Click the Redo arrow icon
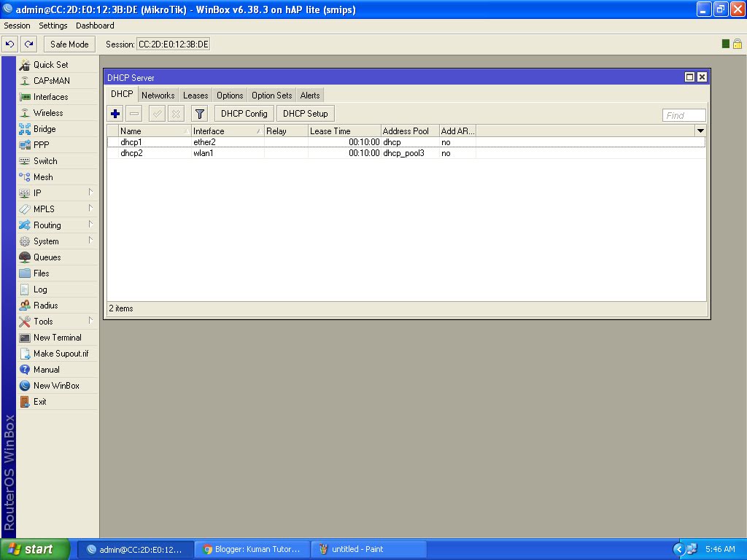Screen dimensions: 747x560 click(28, 44)
